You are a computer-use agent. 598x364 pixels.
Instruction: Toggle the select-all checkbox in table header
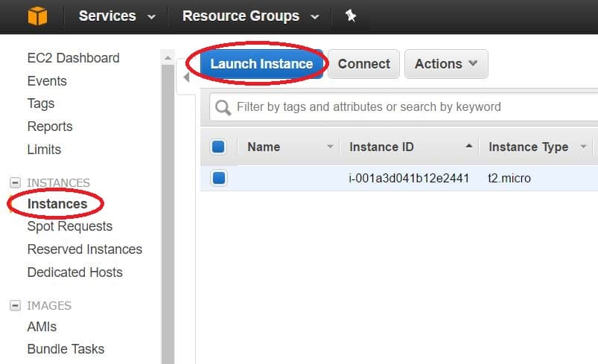pos(218,147)
